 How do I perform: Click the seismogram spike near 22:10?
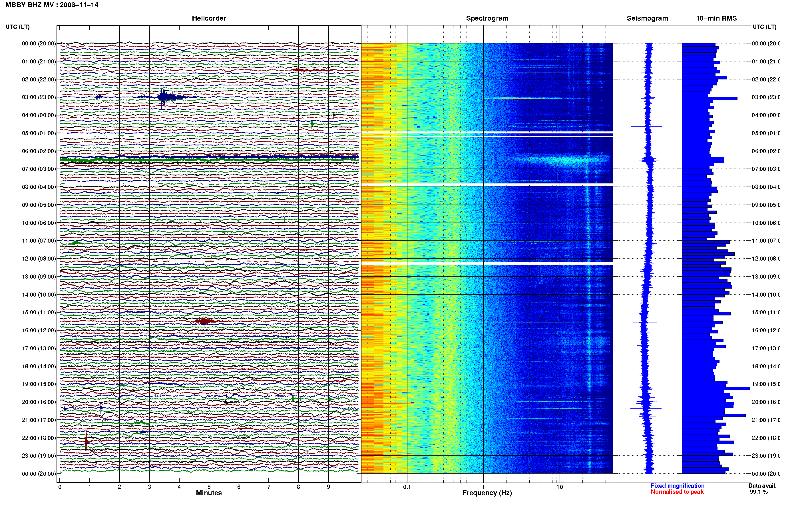click(650, 441)
